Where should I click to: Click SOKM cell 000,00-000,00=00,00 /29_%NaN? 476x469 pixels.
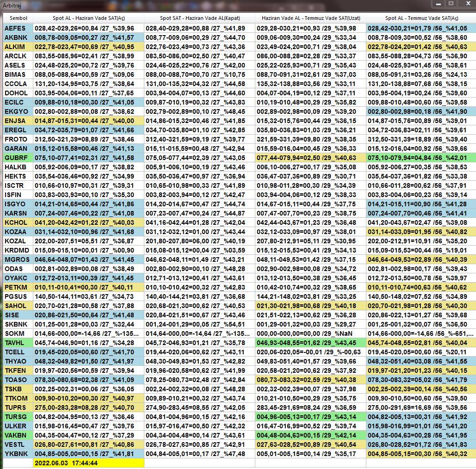coord(310,334)
